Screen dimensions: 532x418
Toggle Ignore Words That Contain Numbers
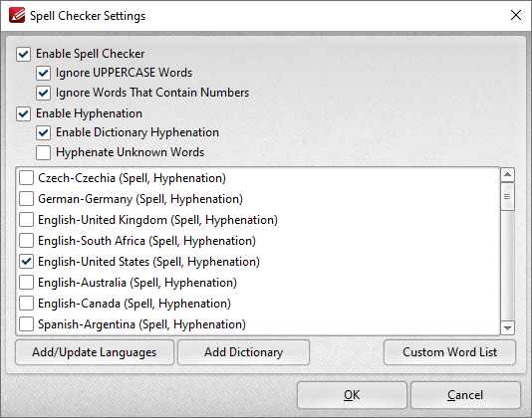44,93
